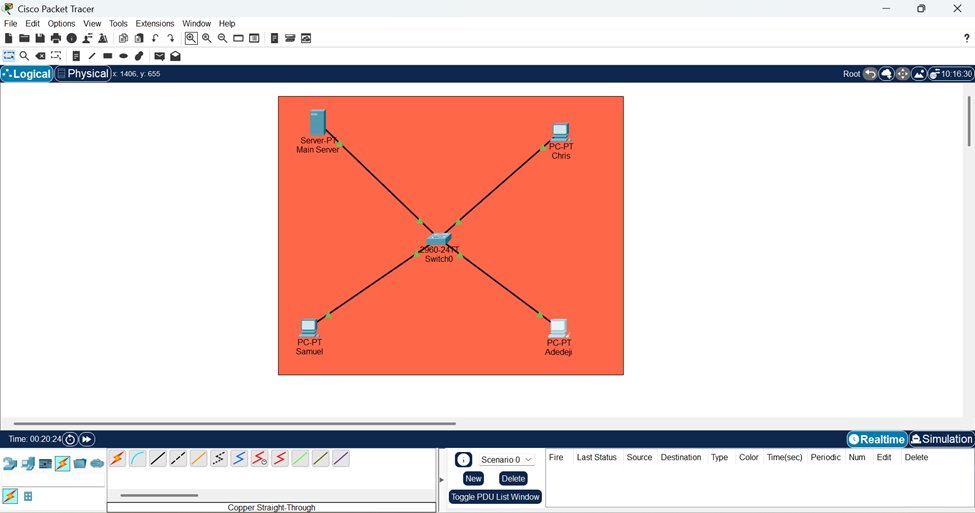Create a new file with the New icon
Viewport: 975px width, 513px height.
tap(9, 39)
